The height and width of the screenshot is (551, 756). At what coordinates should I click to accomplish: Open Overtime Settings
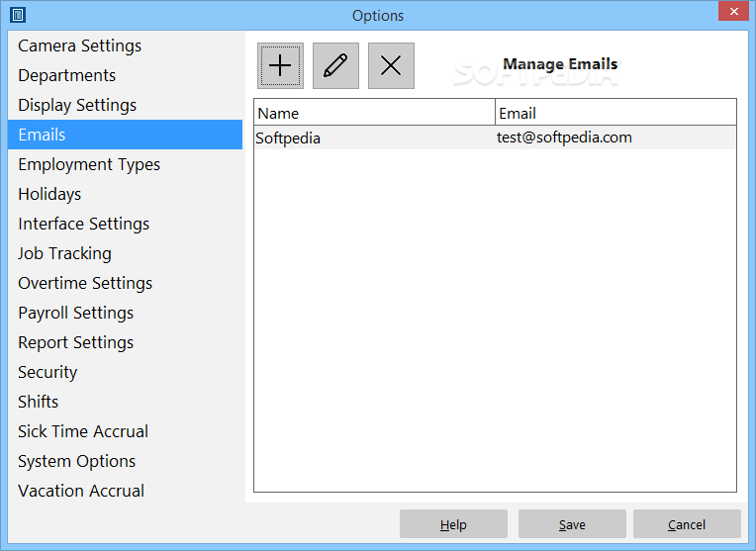point(125,283)
